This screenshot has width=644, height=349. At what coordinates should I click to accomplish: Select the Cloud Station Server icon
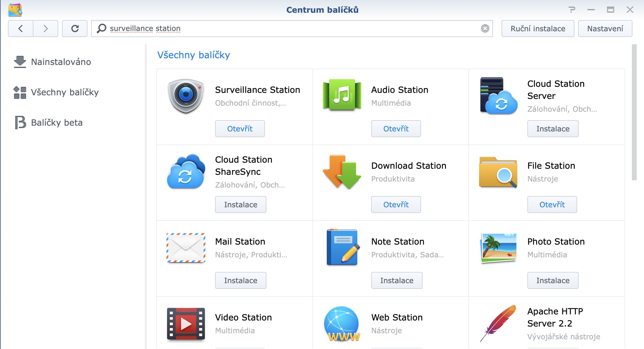coord(498,96)
